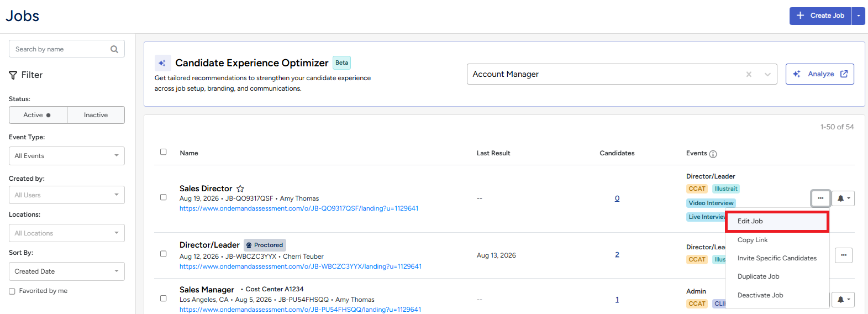Toggle select-all jobs checkbox in header
Viewport: 868px width, 314px height.
pyautogui.click(x=164, y=152)
